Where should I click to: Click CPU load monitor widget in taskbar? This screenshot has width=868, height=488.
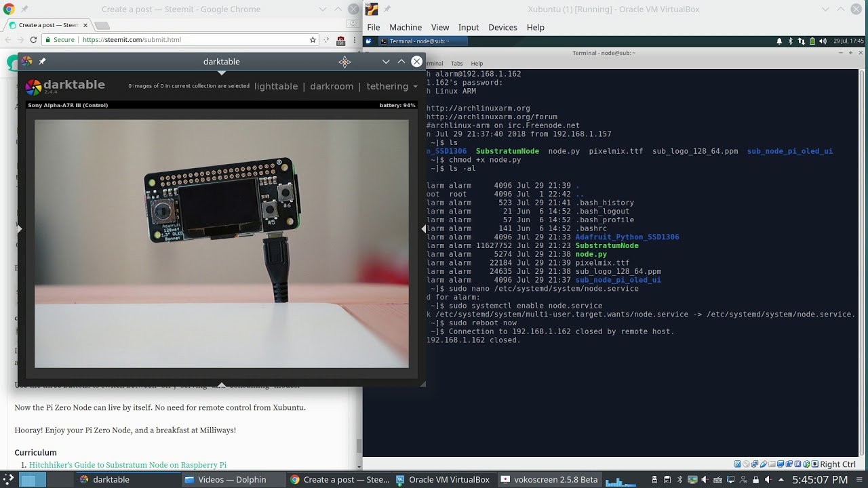pos(621,481)
